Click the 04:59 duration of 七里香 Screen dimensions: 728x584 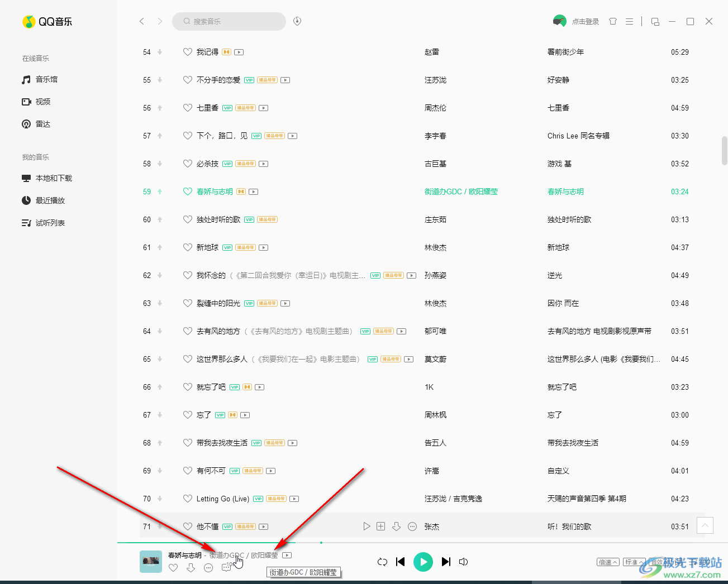680,108
